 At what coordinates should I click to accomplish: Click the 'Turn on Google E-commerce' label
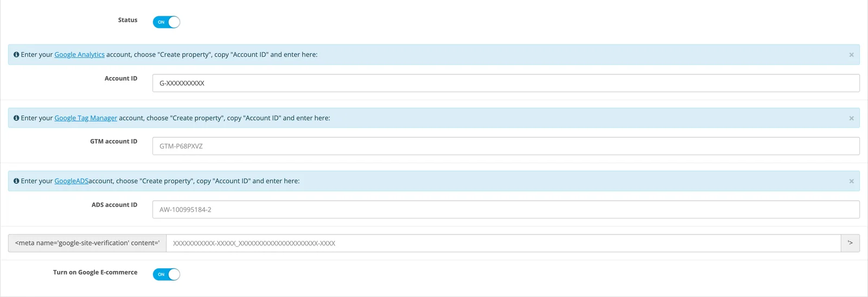pyautogui.click(x=95, y=273)
